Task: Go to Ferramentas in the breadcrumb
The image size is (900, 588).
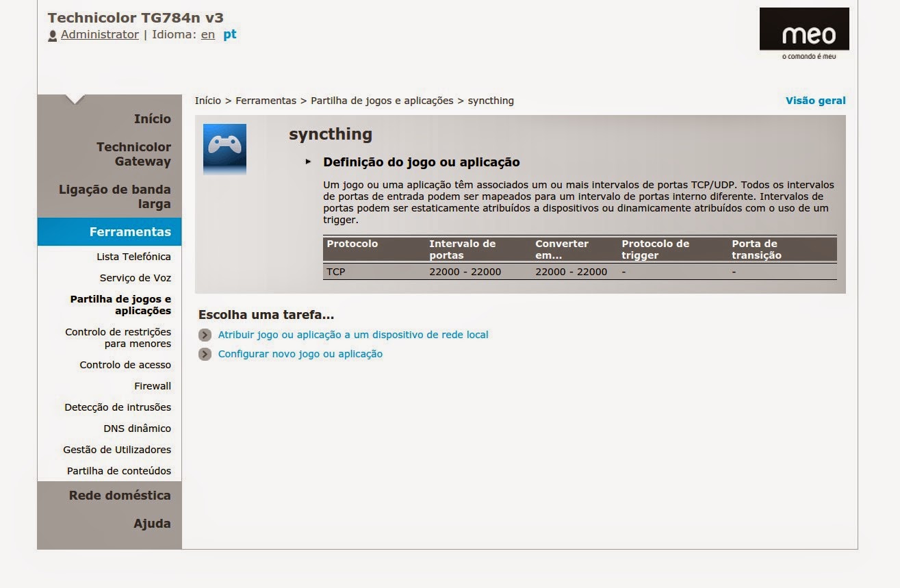Action: [266, 101]
